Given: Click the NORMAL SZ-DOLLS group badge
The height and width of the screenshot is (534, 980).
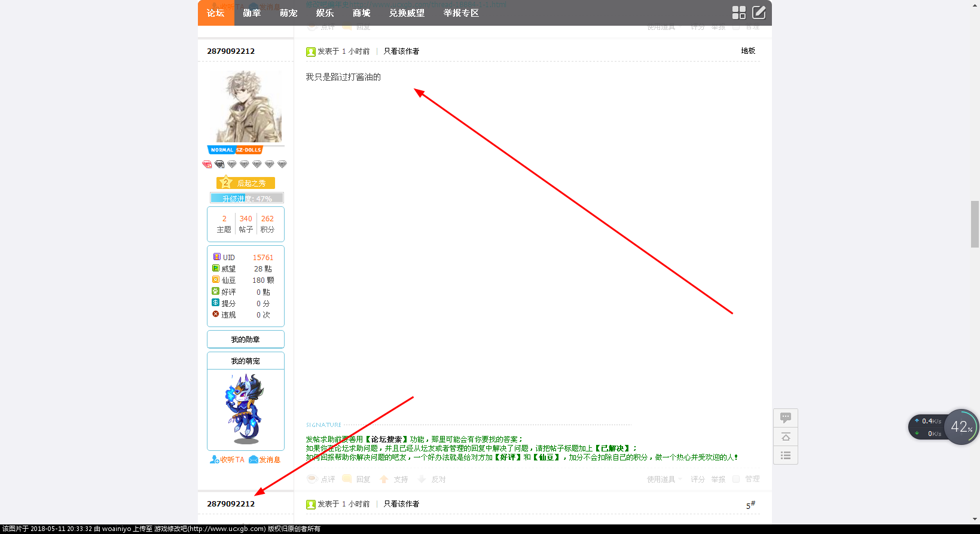Looking at the screenshot, I should coord(235,150).
